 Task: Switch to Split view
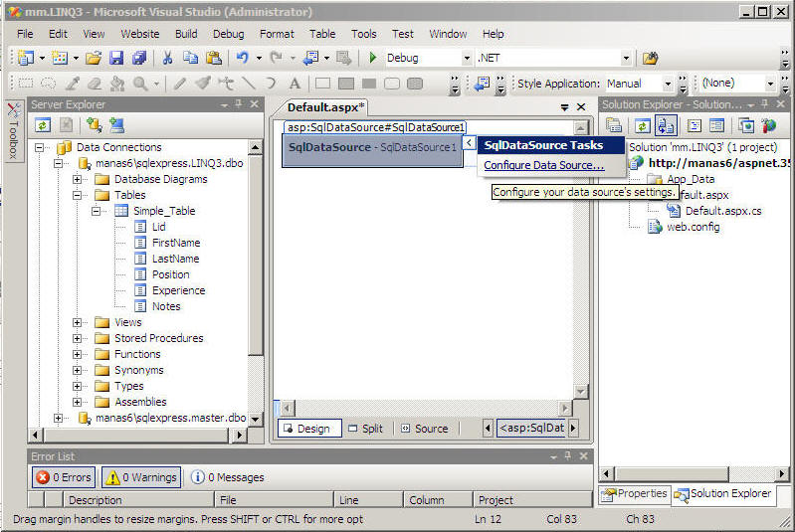click(365, 429)
